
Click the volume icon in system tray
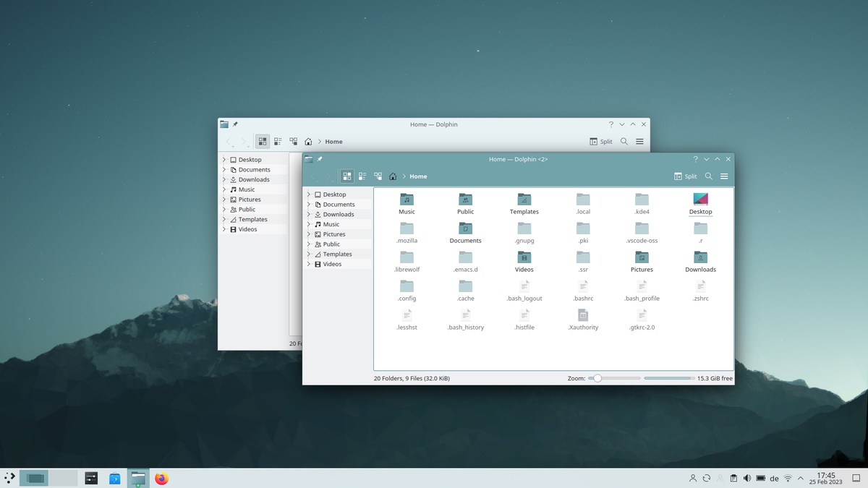[x=747, y=479]
